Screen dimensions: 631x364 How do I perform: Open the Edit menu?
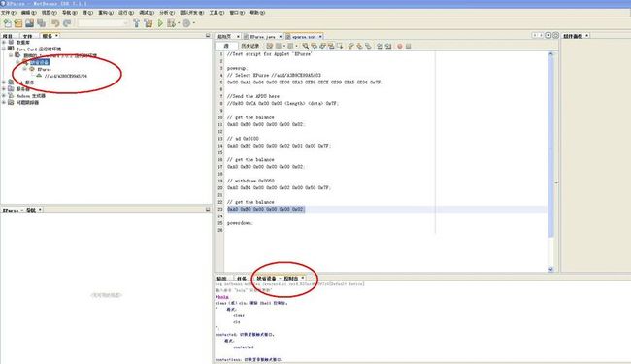(28, 13)
